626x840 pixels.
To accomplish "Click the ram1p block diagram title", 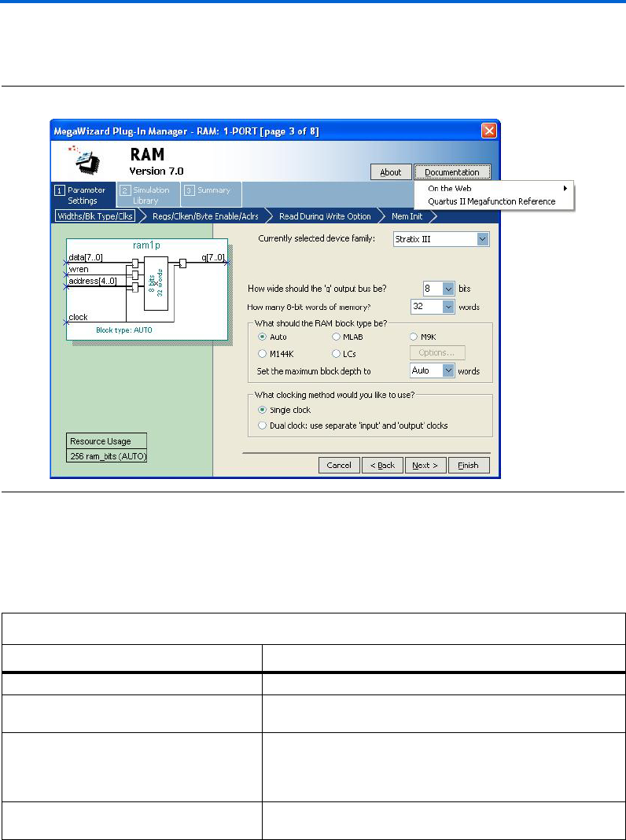I will click(x=146, y=245).
